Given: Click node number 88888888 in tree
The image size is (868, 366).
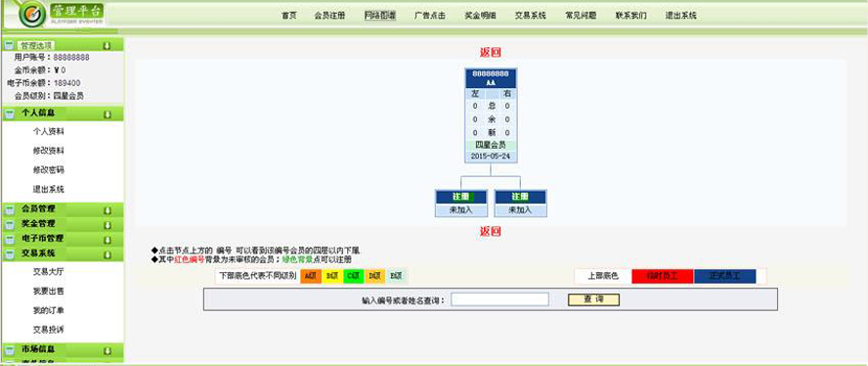Looking at the screenshot, I should [x=491, y=73].
